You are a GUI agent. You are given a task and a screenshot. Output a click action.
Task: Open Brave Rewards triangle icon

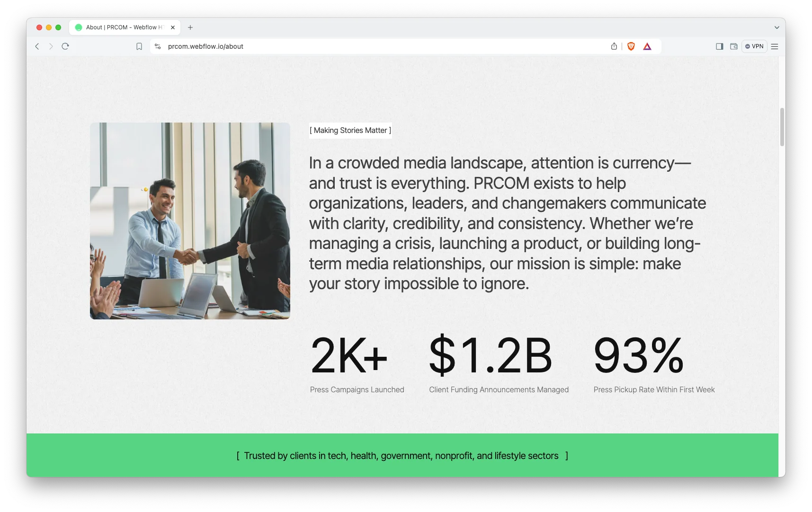pyautogui.click(x=647, y=46)
